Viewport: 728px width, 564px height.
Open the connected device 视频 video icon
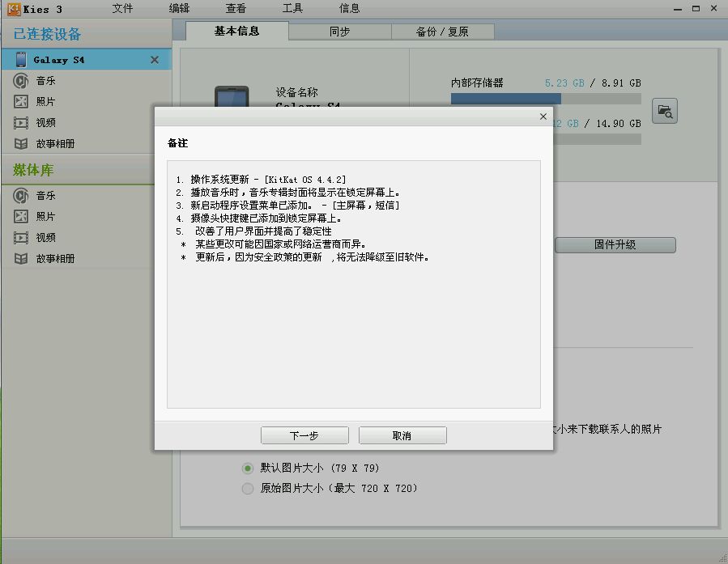[20, 123]
